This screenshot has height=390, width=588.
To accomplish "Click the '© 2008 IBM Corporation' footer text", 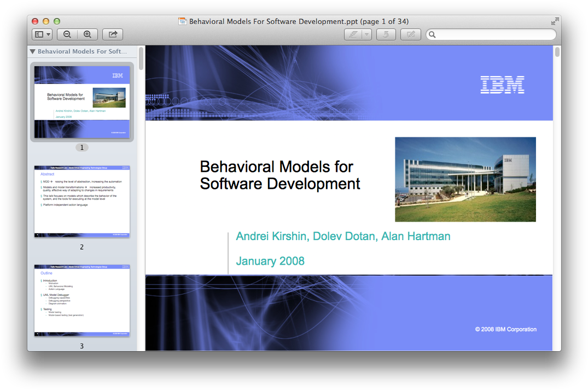I will [x=506, y=329].
